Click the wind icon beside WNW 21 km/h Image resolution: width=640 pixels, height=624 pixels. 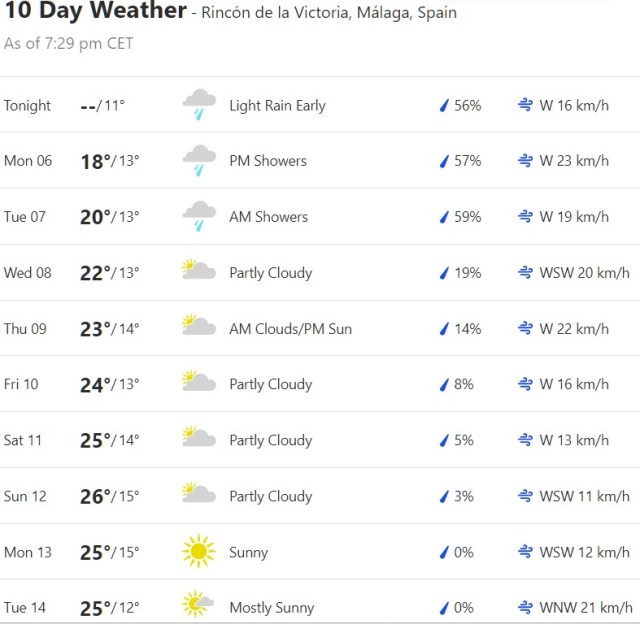click(x=525, y=607)
